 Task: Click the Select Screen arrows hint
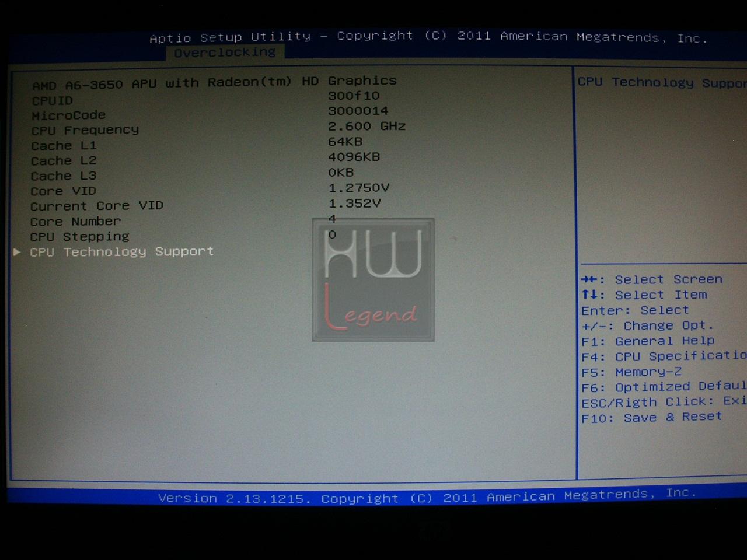coord(652,279)
